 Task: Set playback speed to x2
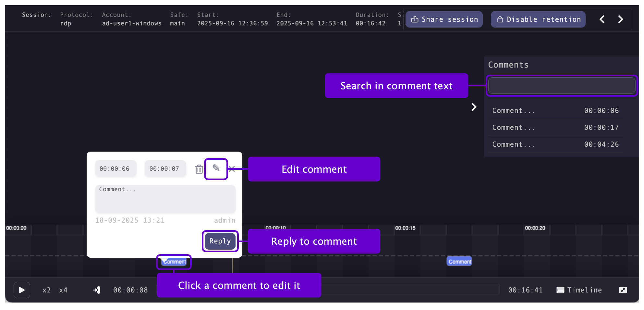[46, 290]
